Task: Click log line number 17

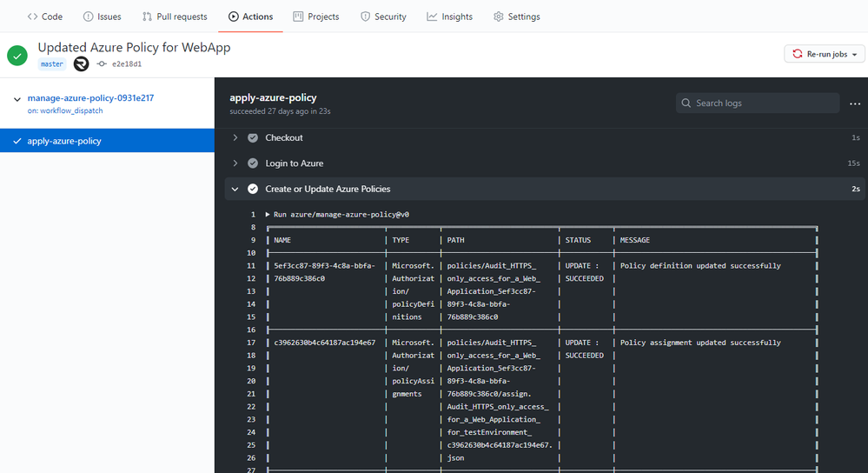Action: click(251, 343)
